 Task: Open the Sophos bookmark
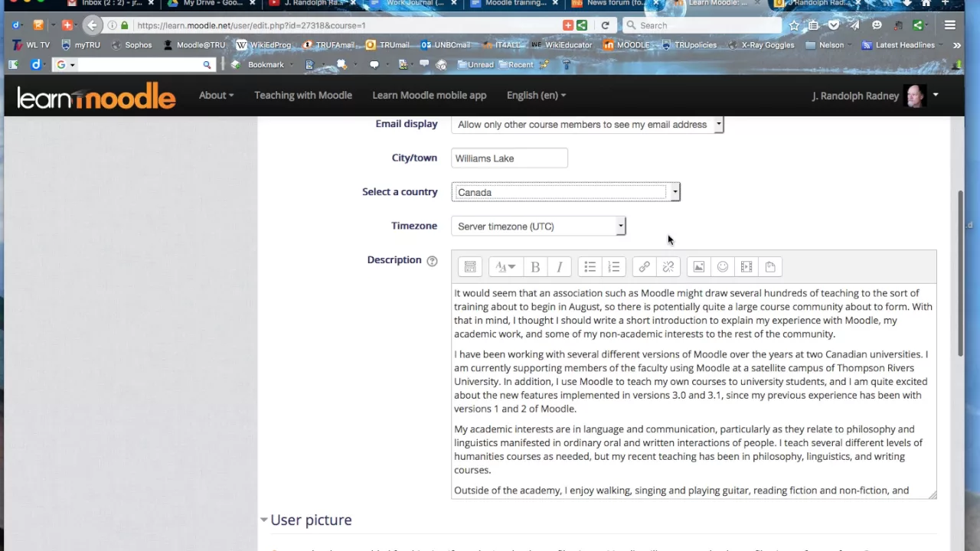point(132,45)
